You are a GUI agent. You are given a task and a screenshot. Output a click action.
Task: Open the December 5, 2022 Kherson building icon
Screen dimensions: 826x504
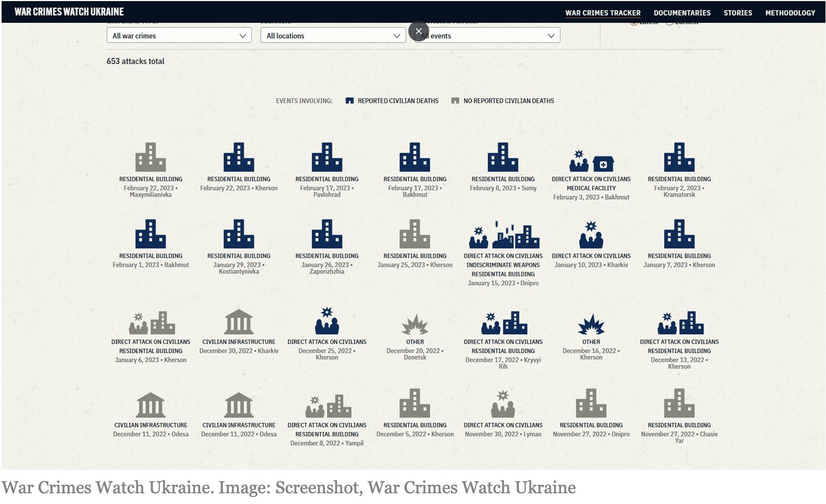(415, 403)
